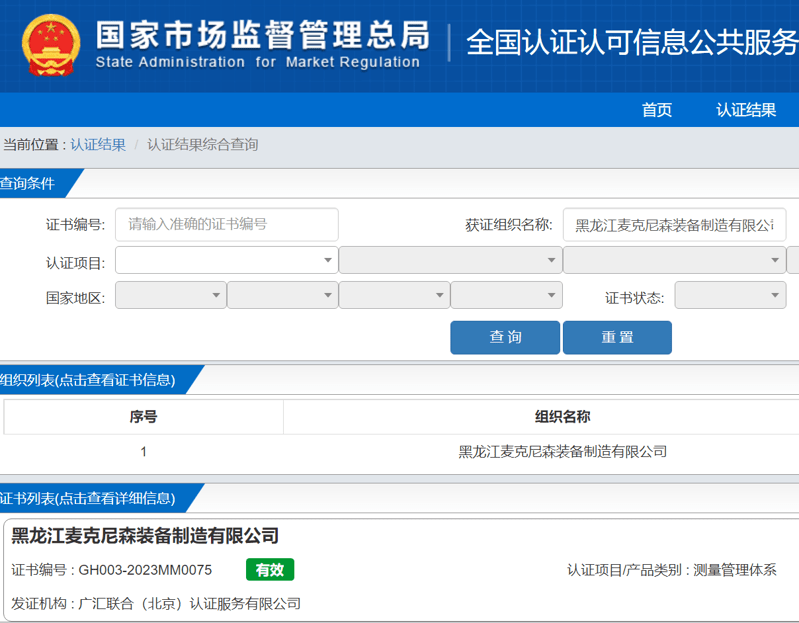The height and width of the screenshot is (623, 799).
Task: Open the 首页 menu item
Action: pos(656,110)
